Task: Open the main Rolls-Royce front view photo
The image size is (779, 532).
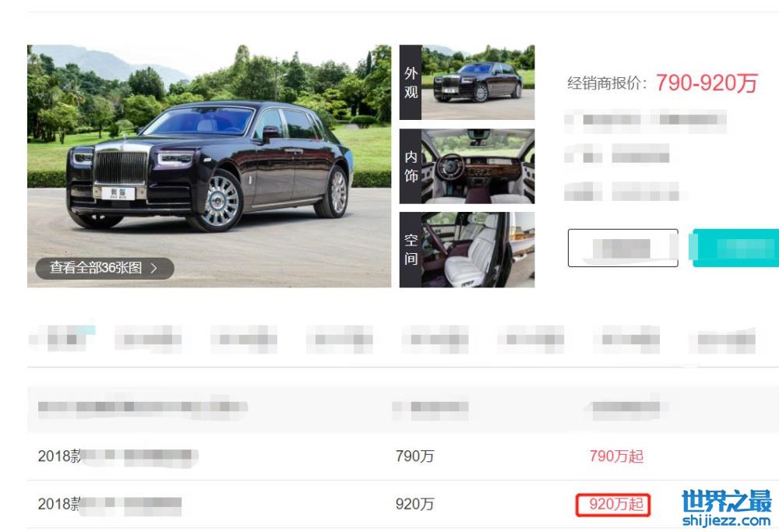Action: pyautogui.click(x=209, y=166)
